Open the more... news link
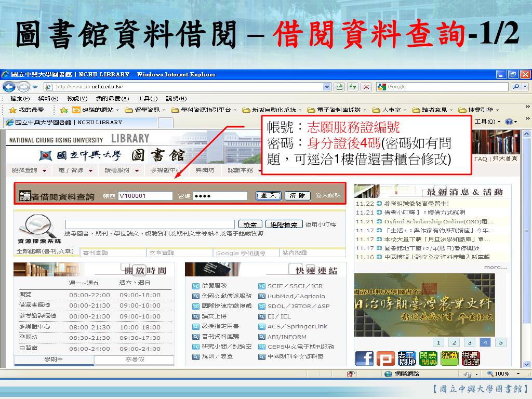The height and width of the screenshot is (399, 532). (495, 268)
